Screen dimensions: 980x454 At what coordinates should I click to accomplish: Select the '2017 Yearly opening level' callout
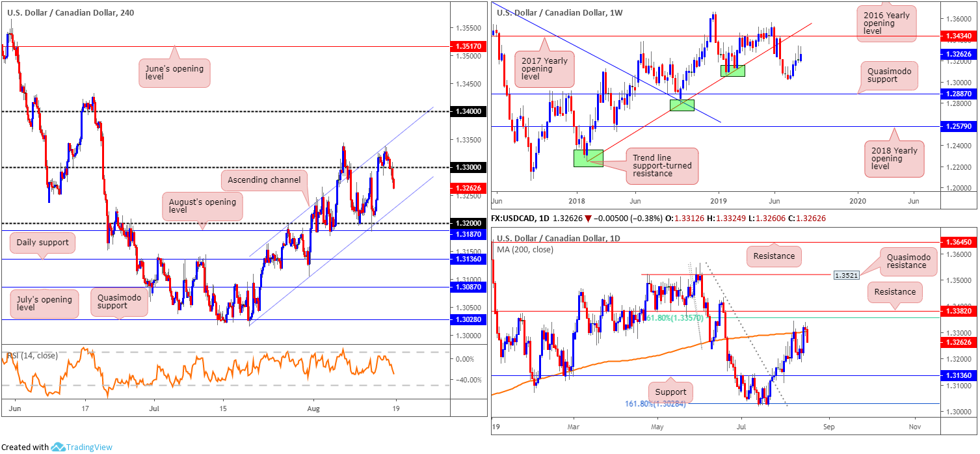544,68
